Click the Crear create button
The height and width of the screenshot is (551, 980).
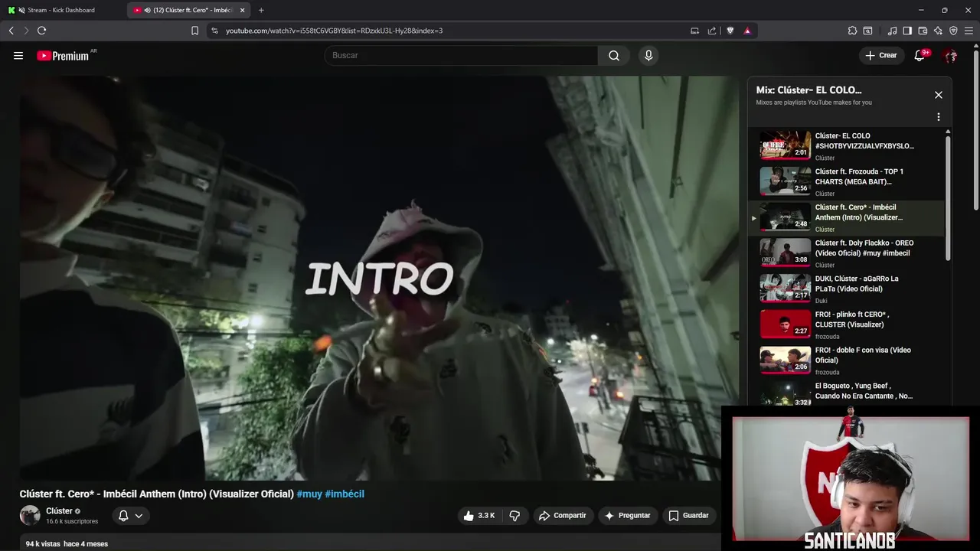point(881,55)
